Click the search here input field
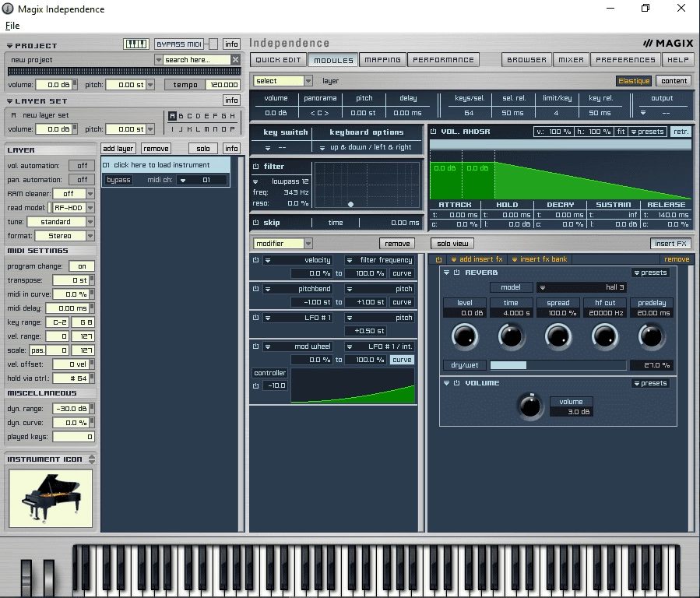Image resolution: width=700 pixels, height=598 pixels. point(197,59)
